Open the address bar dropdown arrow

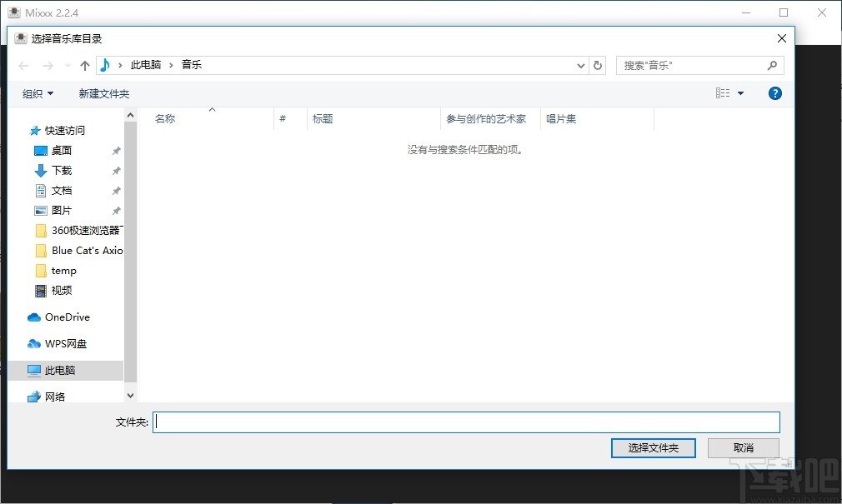pos(580,65)
